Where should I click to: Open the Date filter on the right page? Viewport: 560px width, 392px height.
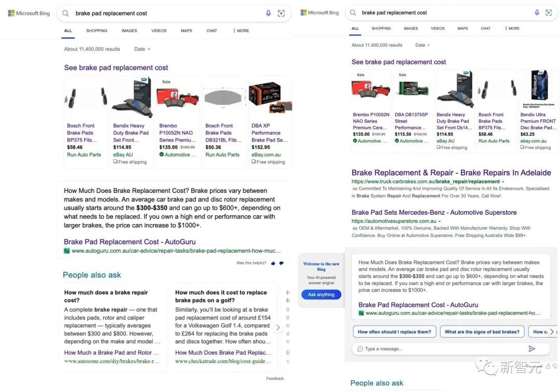pos(423,45)
